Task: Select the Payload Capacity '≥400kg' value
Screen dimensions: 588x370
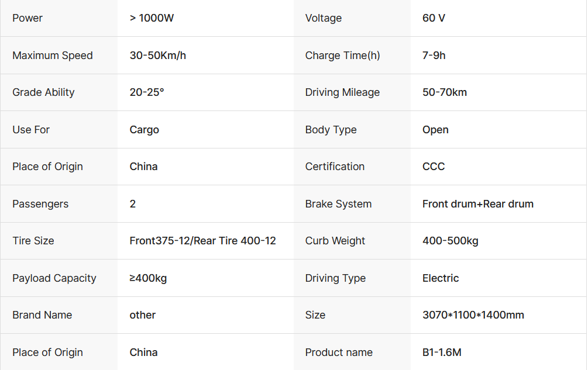Action: [x=148, y=278]
